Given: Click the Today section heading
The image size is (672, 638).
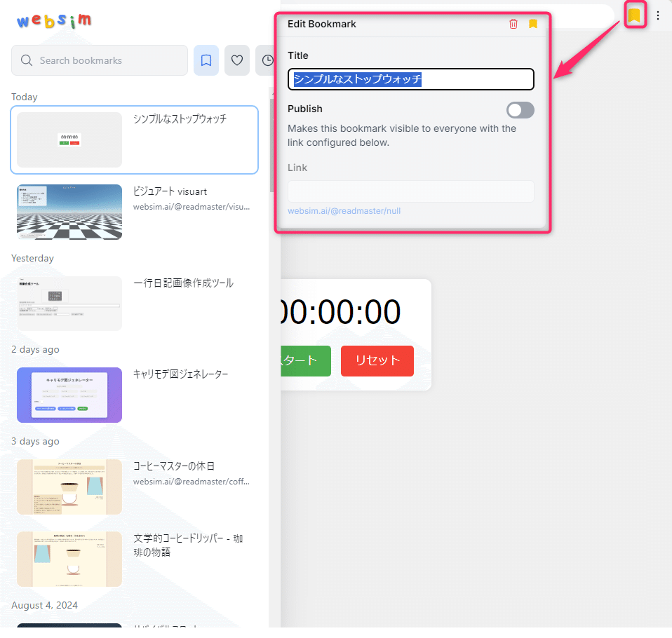Looking at the screenshot, I should click(x=25, y=97).
